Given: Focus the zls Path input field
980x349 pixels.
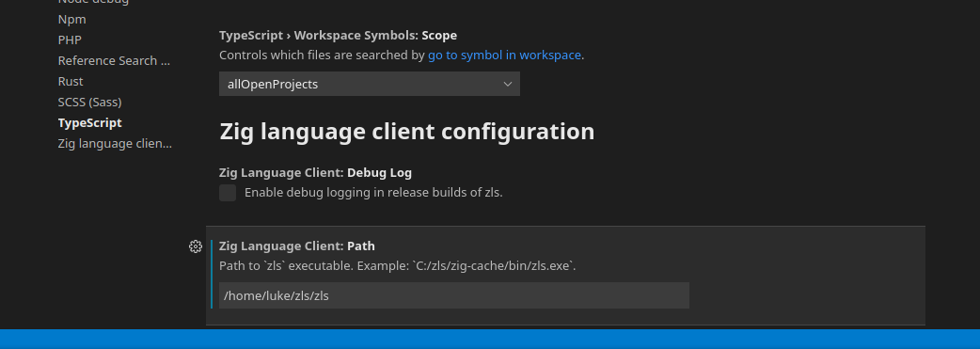Looking at the screenshot, I should 454,295.
